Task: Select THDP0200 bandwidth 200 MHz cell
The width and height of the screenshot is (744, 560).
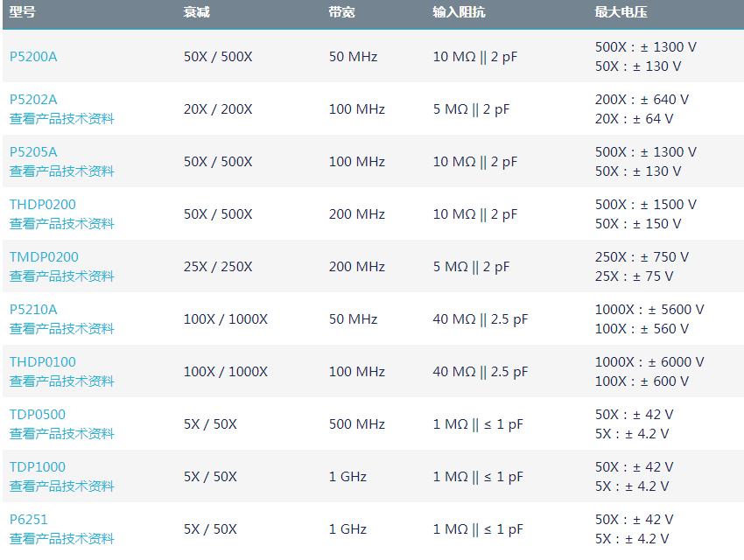Action: pyautogui.click(x=357, y=214)
